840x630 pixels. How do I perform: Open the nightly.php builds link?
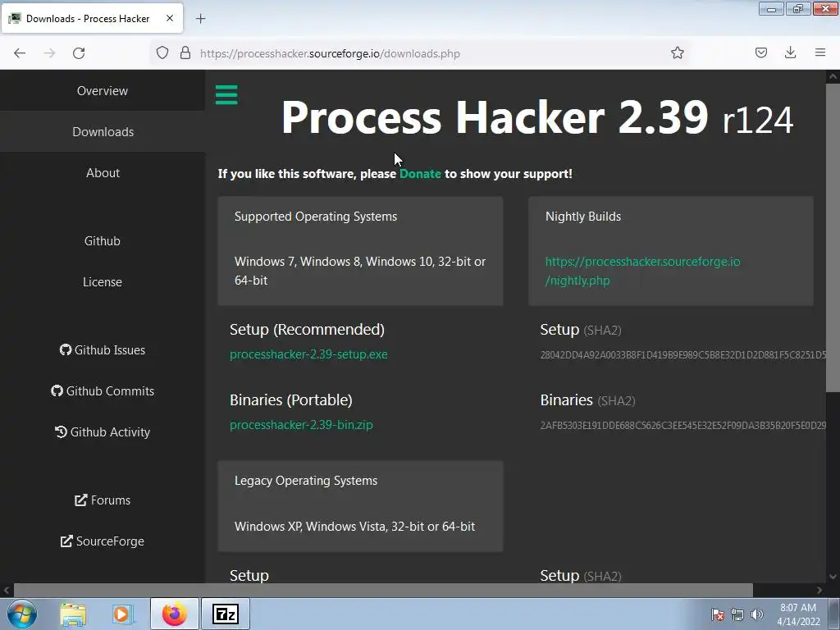click(642, 271)
